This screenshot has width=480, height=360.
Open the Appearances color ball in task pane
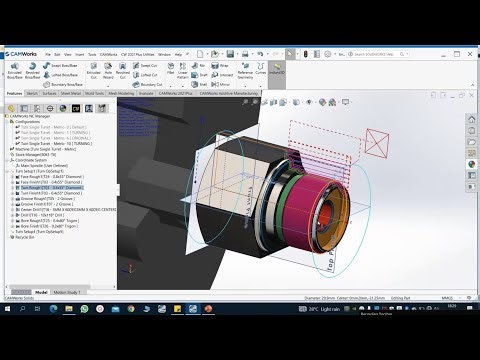pos(471,164)
